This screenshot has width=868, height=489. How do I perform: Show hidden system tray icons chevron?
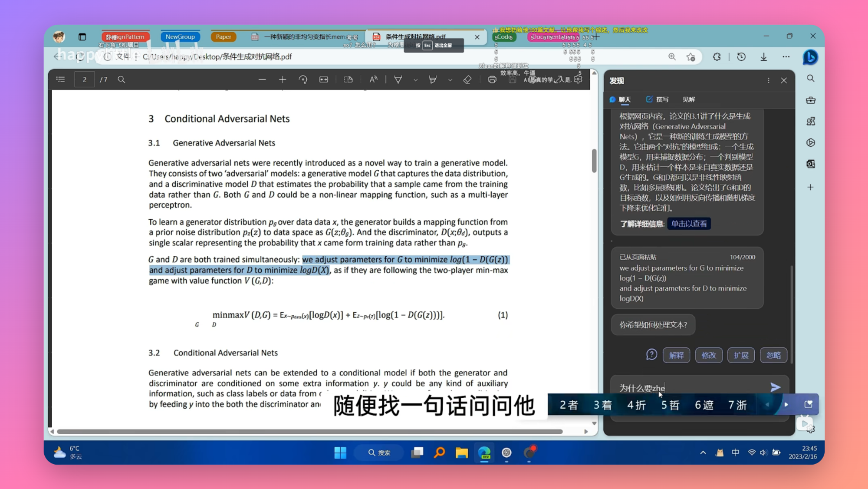pos(703,453)
